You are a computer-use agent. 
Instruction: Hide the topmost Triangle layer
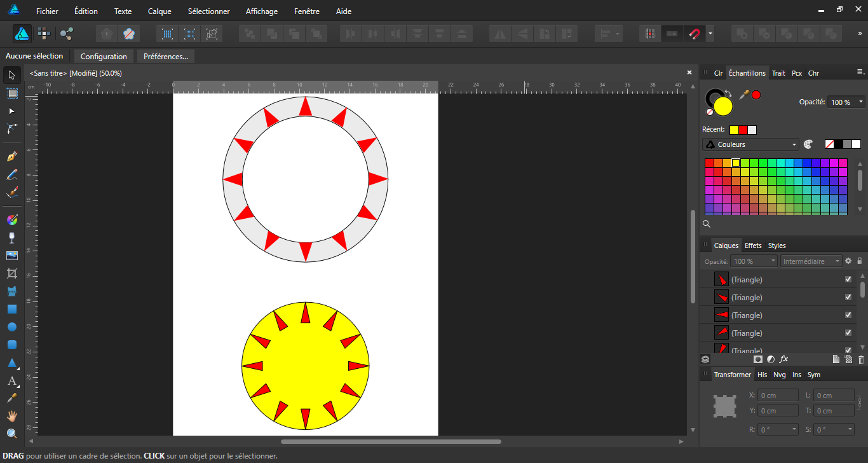click(848, 279)
